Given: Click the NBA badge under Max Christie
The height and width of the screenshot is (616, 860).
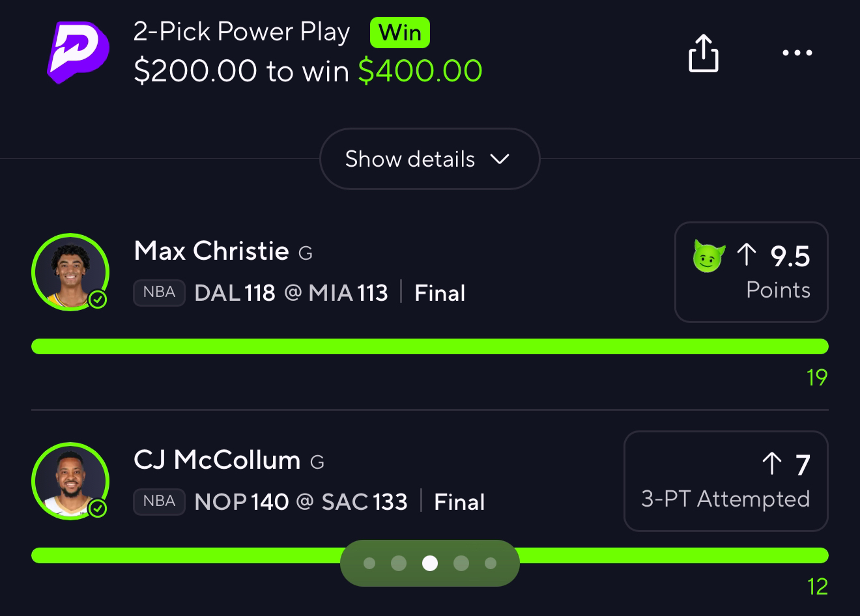Looking at the screenshot, I should point(159,292).
